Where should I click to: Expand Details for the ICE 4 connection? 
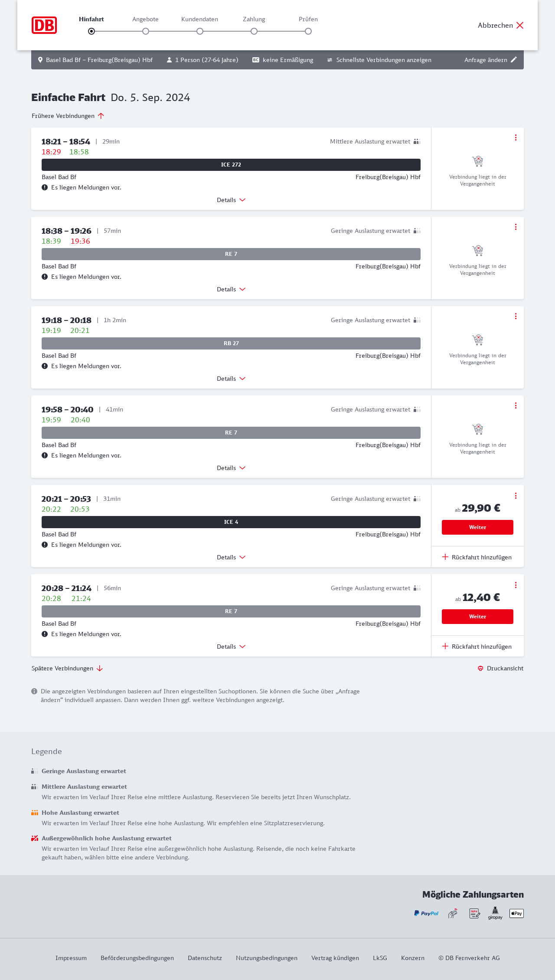pyautogui.click(x=231, y=557)
